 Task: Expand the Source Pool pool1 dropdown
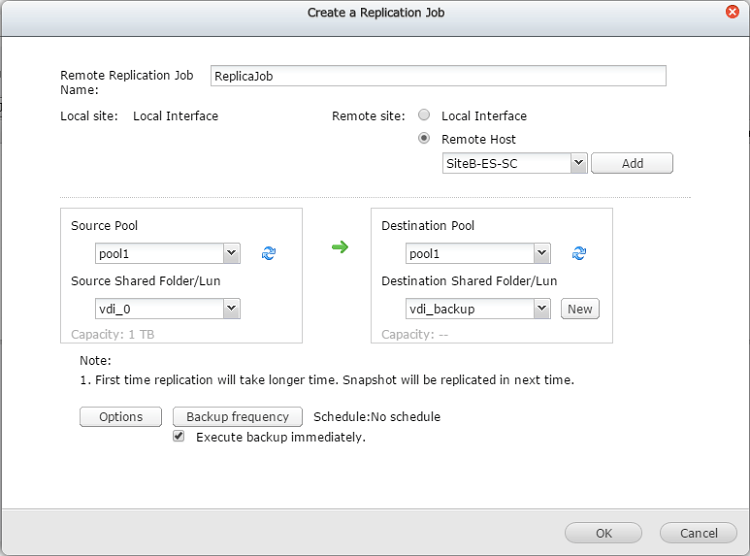point(231,254)
